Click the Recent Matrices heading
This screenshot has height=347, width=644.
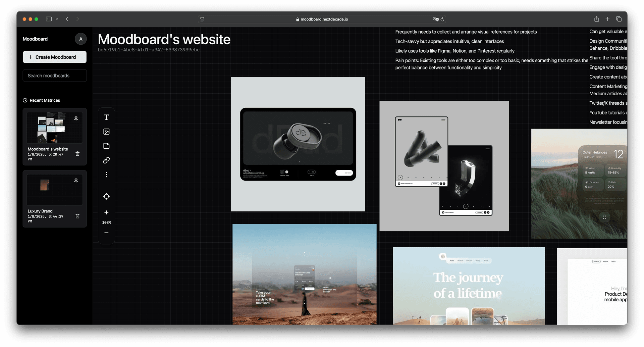[x=45, y=100]
